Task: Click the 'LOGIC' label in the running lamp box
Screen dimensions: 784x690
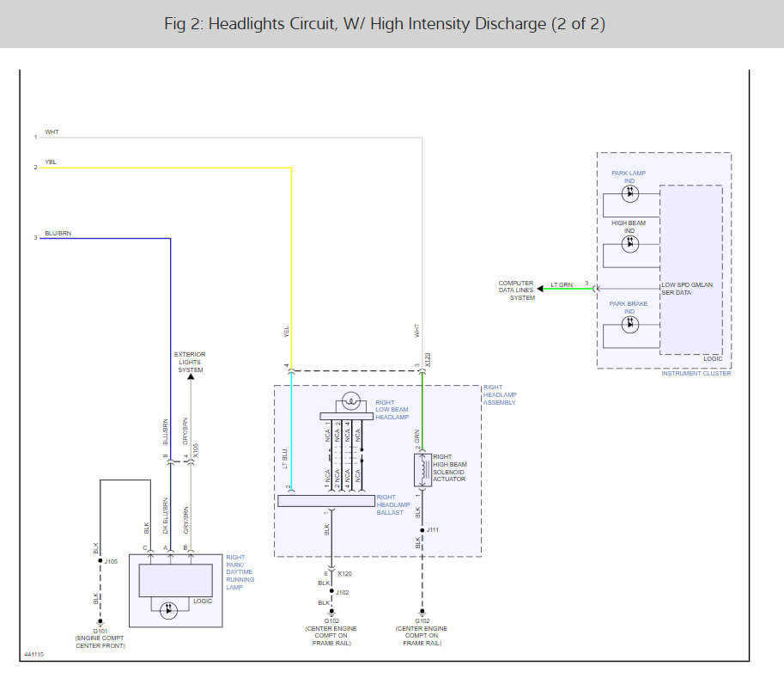Action: (203, 601)
